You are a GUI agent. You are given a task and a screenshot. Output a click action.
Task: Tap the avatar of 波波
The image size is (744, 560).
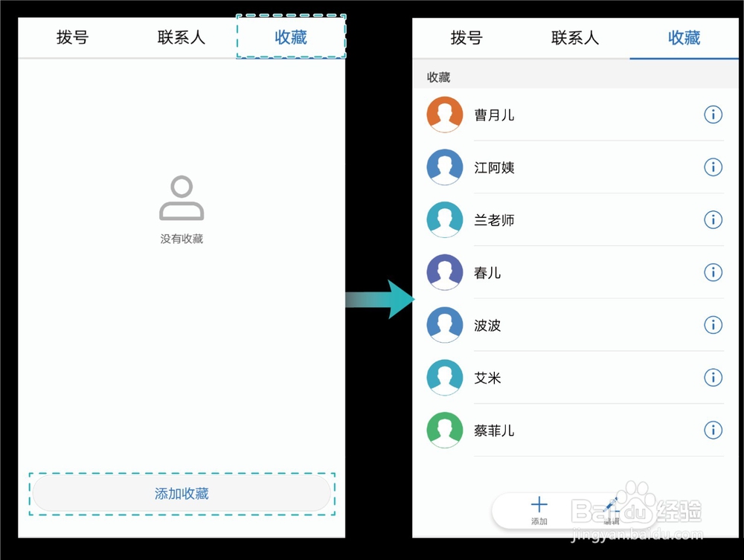click(x=444, y=325)
